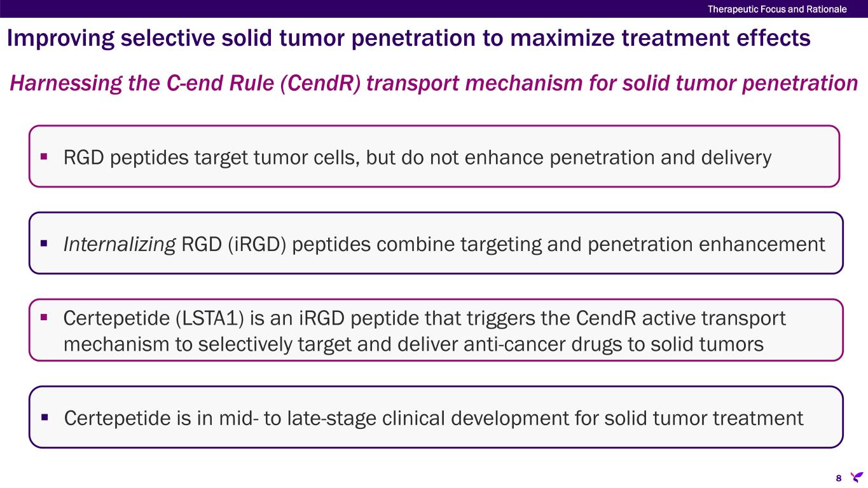This screenshot has height=488, width=868.
Task: Click the Certepetide clinical development statement
Action: tap(434, 419)
